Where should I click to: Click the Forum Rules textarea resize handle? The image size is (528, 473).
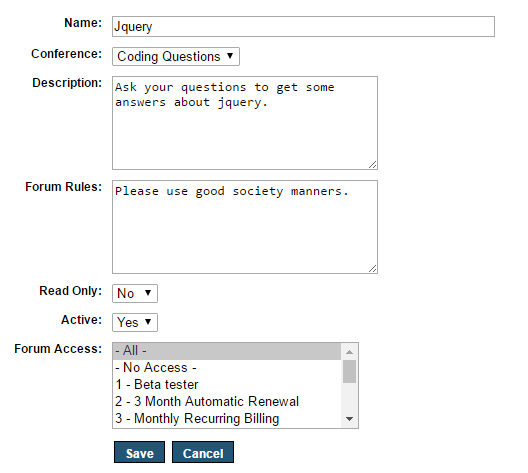click(x=372, y=269)
